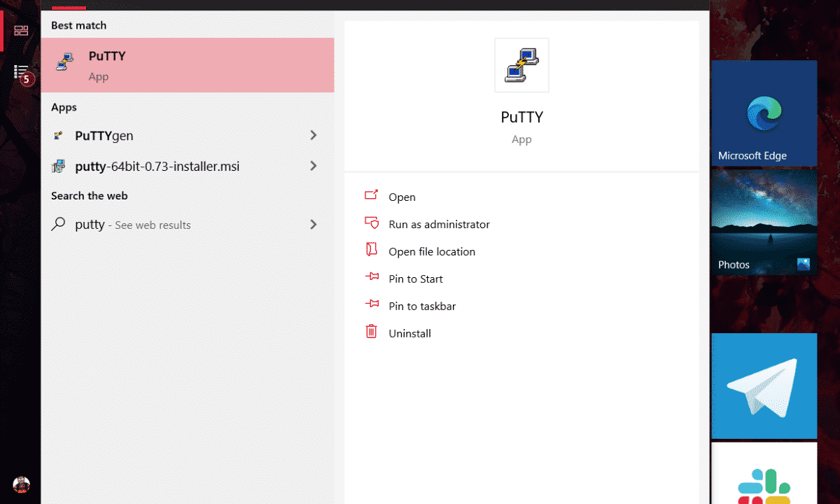Click the pinned tiles sidebar icon
840x504 pixels.
coord(21,31)
